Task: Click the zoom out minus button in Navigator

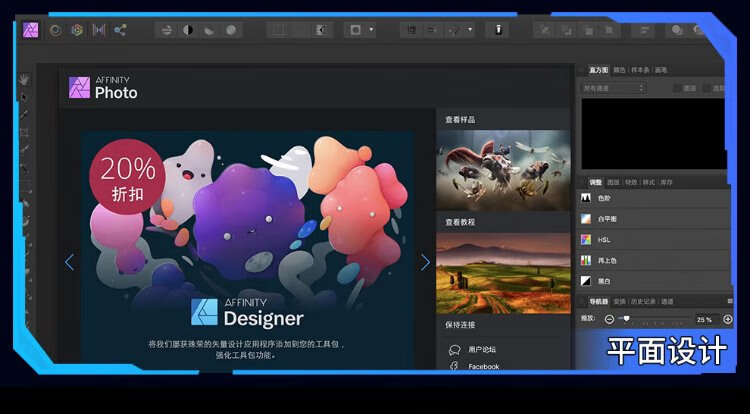Action: [x=609, y=319]
